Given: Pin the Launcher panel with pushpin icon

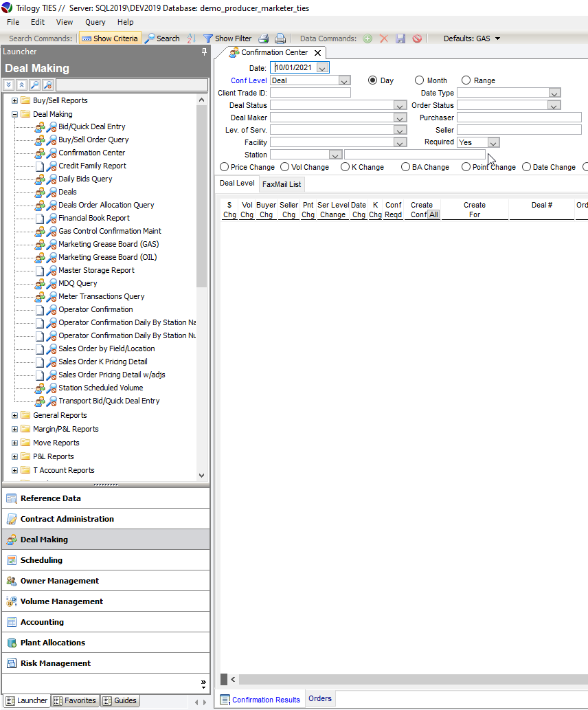Looking at the screenshot, I should pos(204,52).
